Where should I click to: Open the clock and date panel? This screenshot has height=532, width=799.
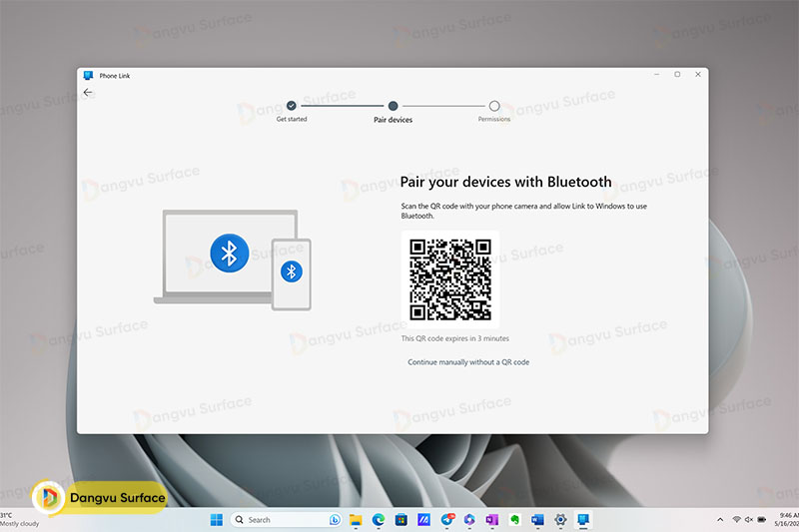click(x=786, y=519)
